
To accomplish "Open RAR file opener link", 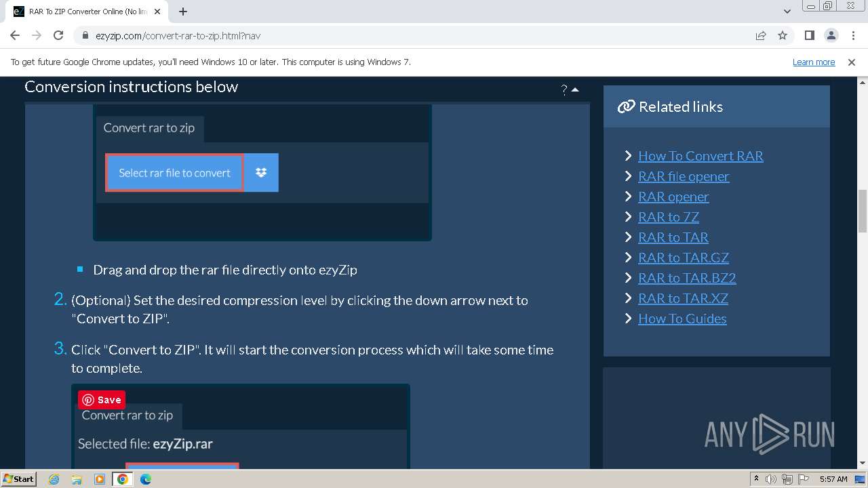I will (684, 176).
